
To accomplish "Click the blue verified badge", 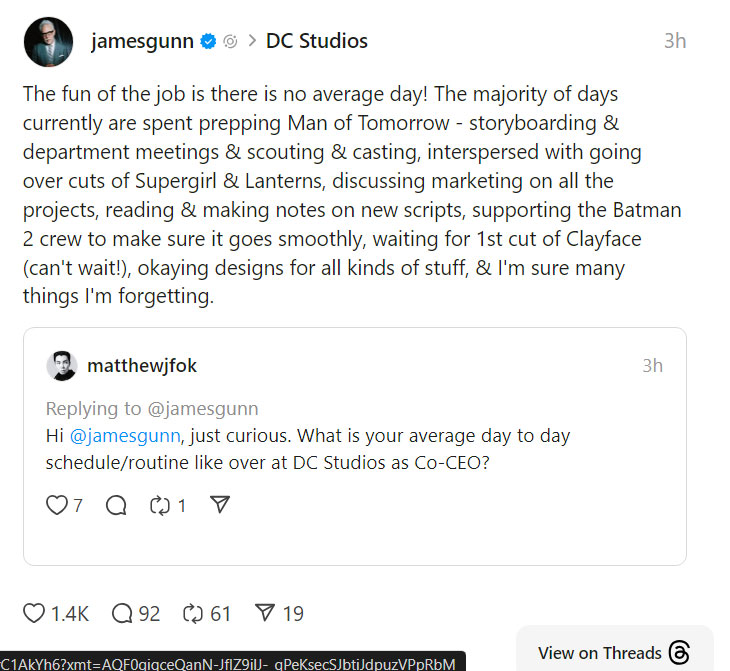I will (208, 41).
